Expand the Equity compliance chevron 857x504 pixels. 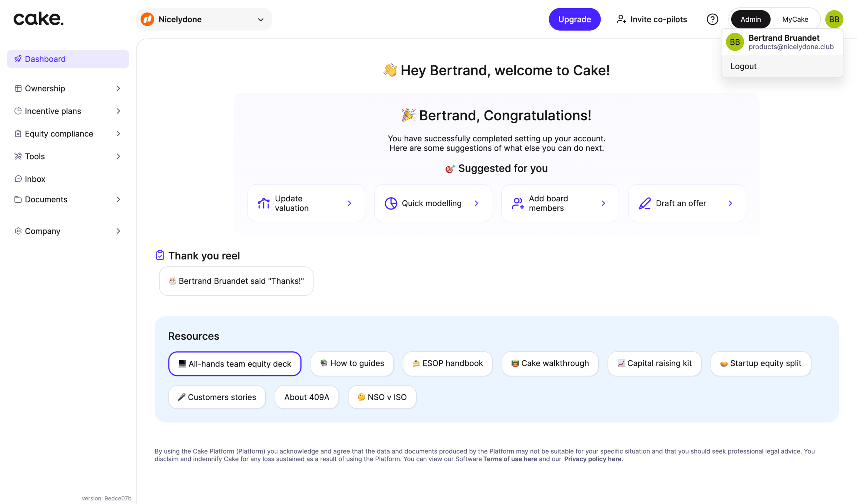118,133
